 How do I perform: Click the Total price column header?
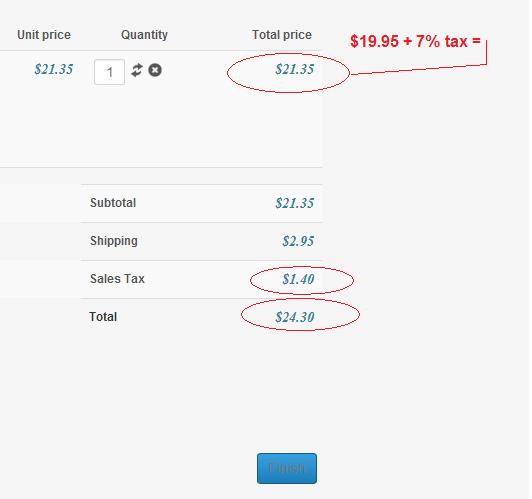282,35
